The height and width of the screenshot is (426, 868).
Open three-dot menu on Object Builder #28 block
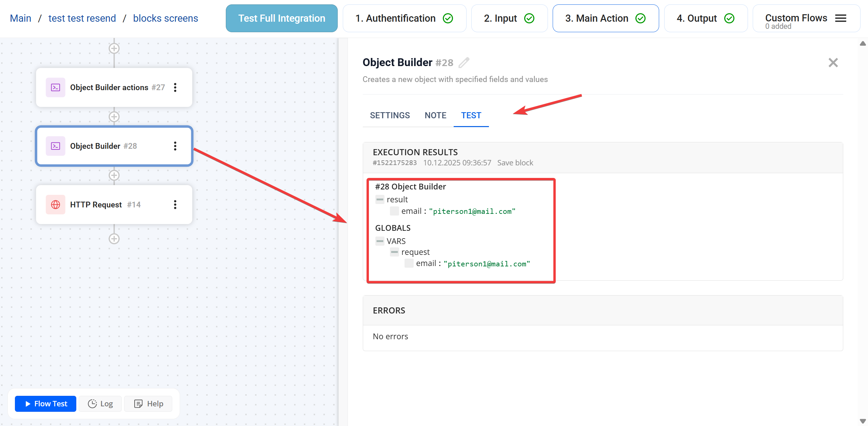pos(175,146)
